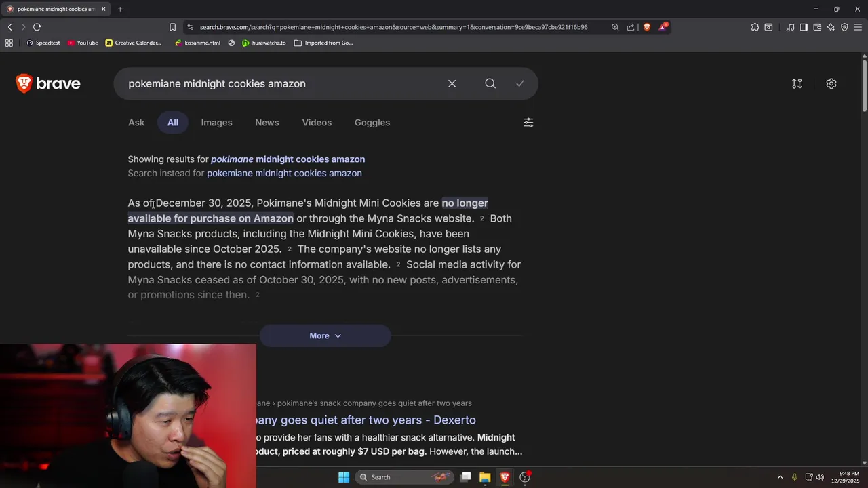Open the media control music note icon
This screenshot has height=488, width=868.
[790, 27]
